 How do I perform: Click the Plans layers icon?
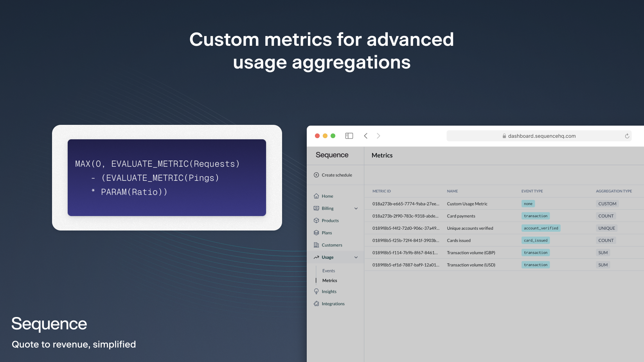[316, 232]
